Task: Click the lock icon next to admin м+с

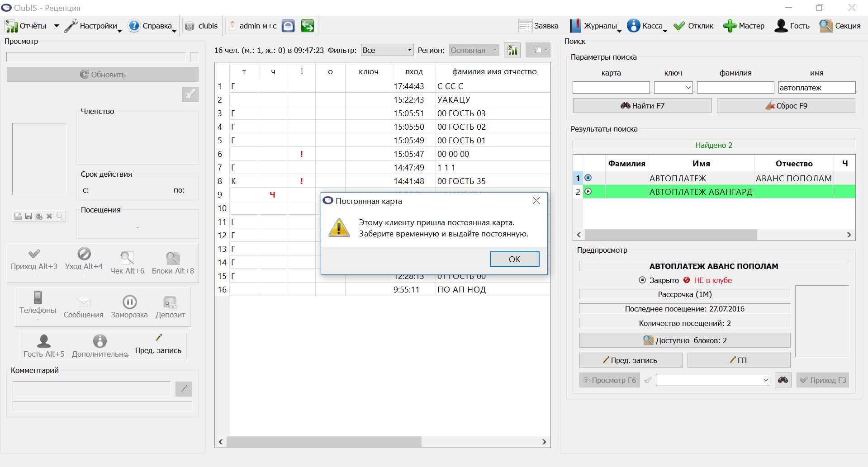Action: [288, 26]
